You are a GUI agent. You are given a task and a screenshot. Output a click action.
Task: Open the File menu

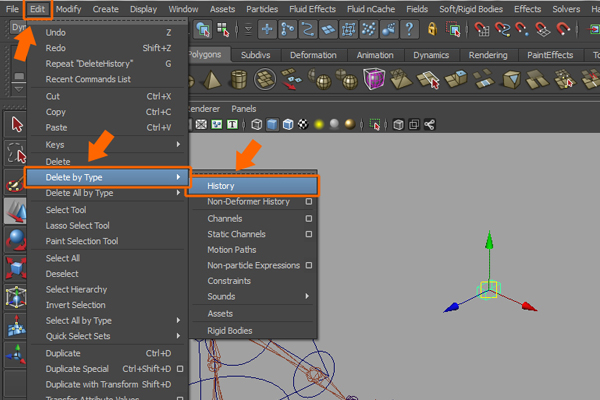click(12, 9)
